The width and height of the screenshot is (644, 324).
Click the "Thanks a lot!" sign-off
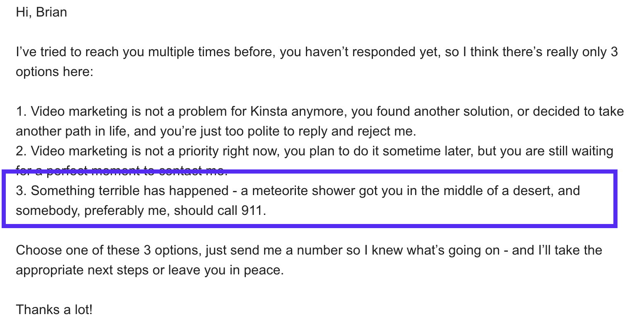coord(54,310)
